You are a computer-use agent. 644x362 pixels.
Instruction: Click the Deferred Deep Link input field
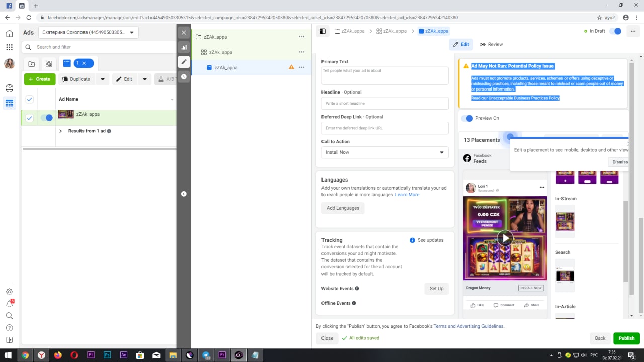[x=385, y=128]
